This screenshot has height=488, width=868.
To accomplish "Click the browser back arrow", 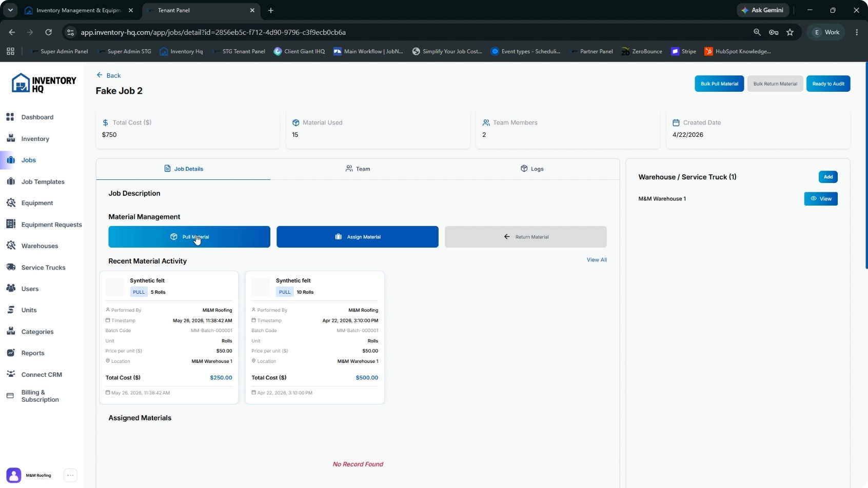I will click(x=12, y=32).
